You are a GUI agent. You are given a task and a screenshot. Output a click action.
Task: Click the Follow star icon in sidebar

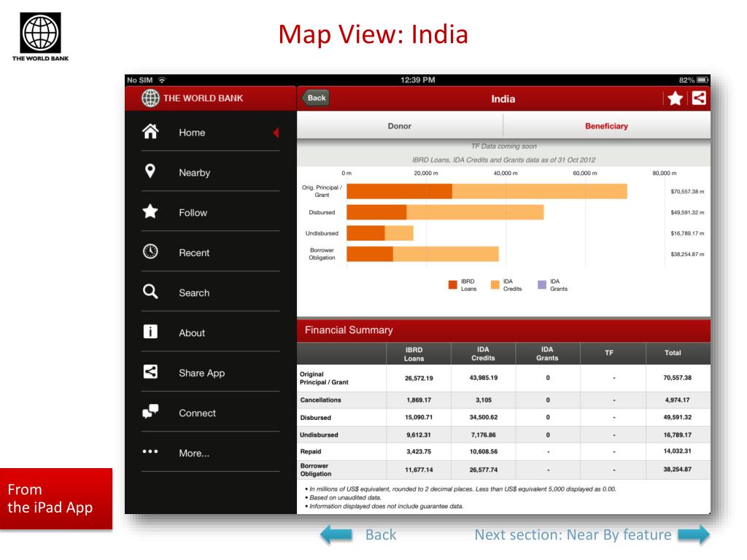(150, 211)
